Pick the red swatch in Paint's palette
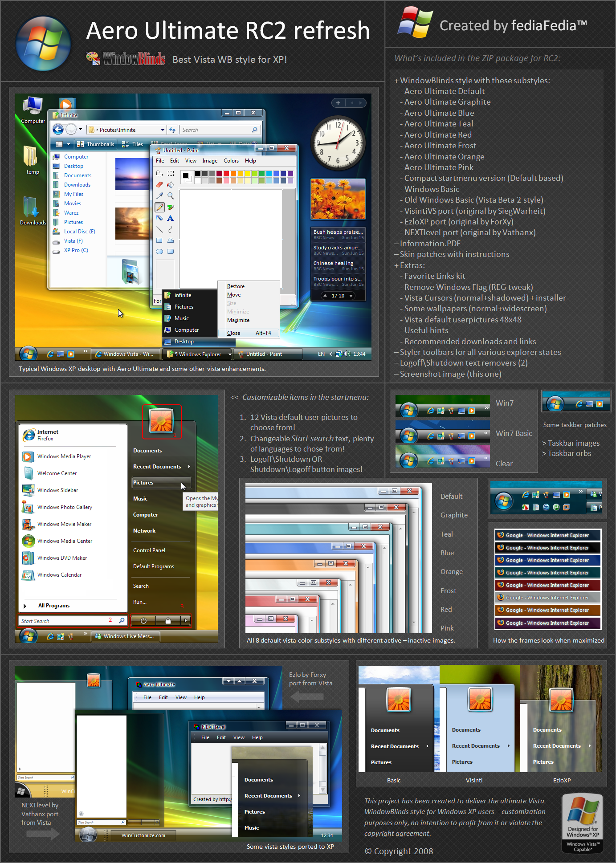Image resolution: width=616 pixels, height=863 pixels. tap(226, 174)
